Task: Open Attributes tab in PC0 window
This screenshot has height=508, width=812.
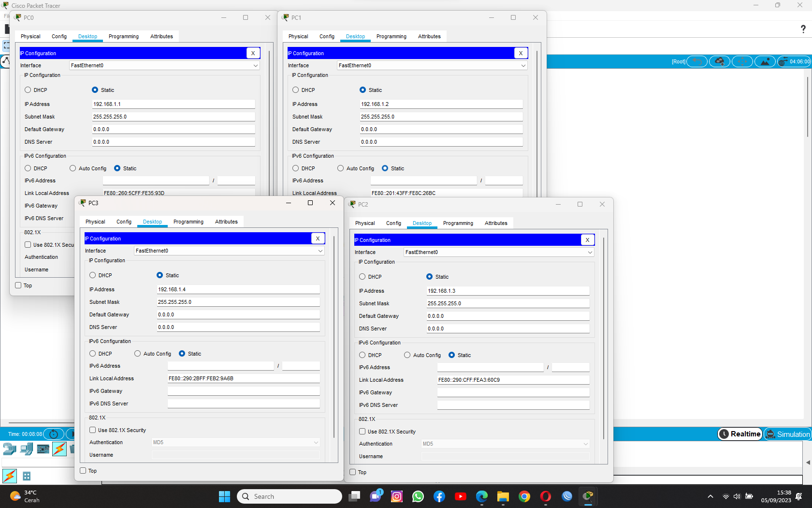Action: point(161,36)
